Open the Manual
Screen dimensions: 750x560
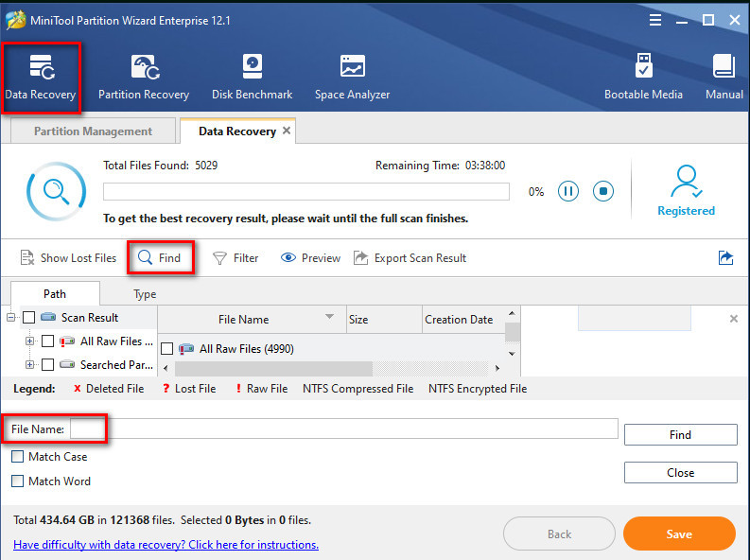[724, 75]
